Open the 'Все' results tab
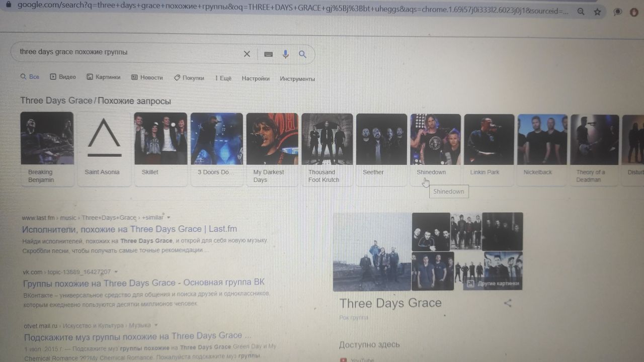Image resolution: width=644 pixels, height=362 pixels. point(30,77)
